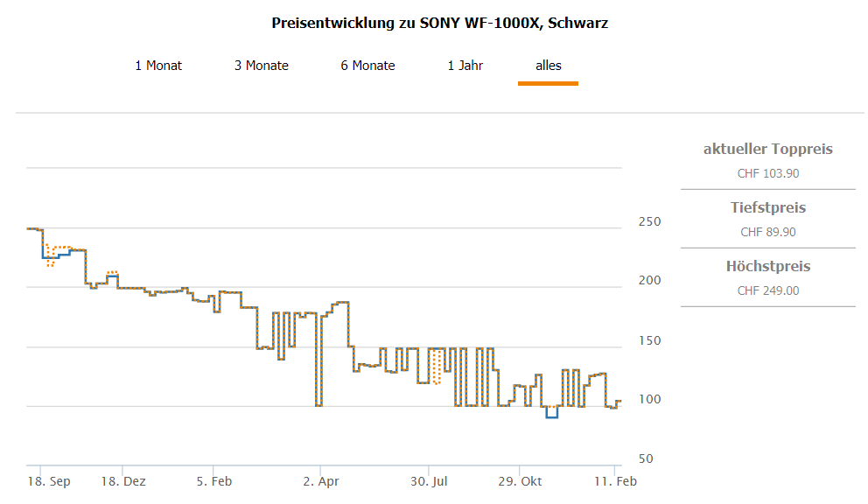Click the aktueller Toppreis heading

pos(767,150)
